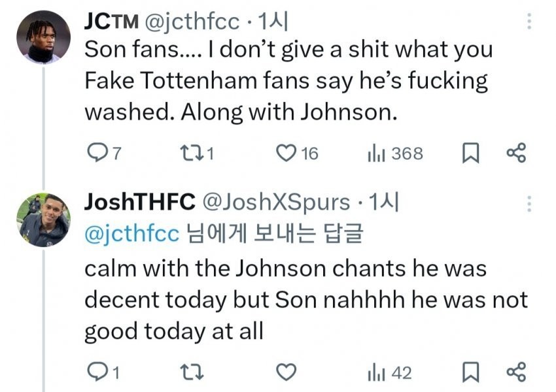
Task: Open the JCTM display name
Action: coord(111,21)
